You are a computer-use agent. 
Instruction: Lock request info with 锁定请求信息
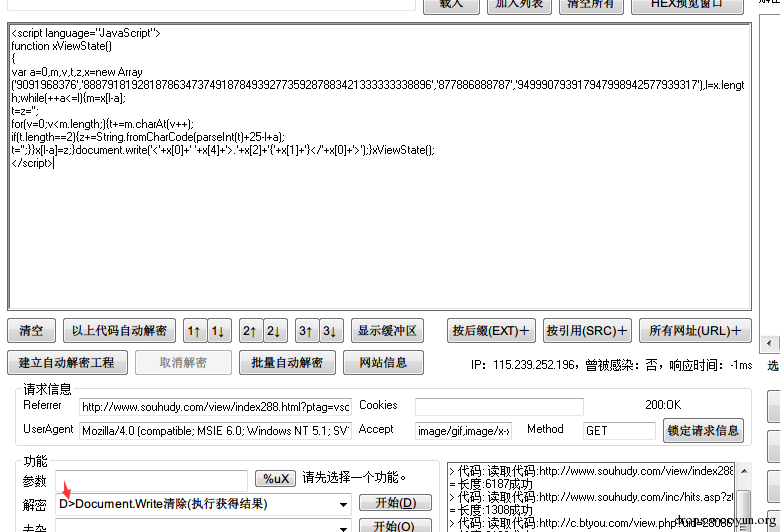coord(703,431)
